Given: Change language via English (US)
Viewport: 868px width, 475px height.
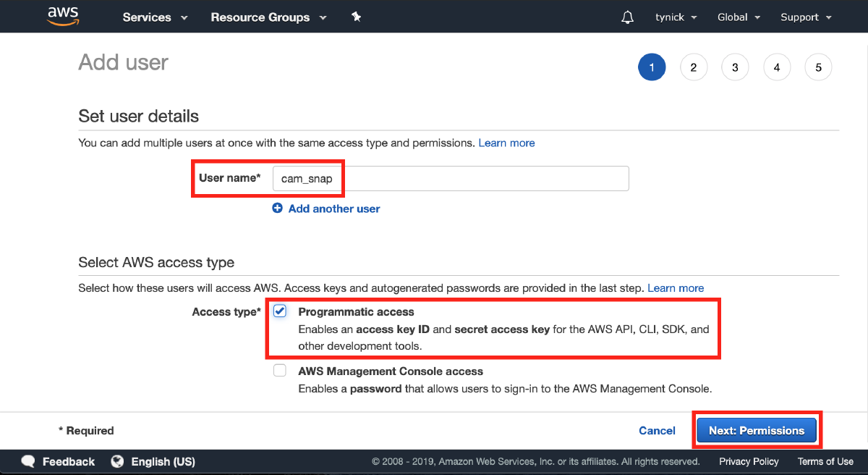Looking at the screenshot, I should (x=163, y=461).
